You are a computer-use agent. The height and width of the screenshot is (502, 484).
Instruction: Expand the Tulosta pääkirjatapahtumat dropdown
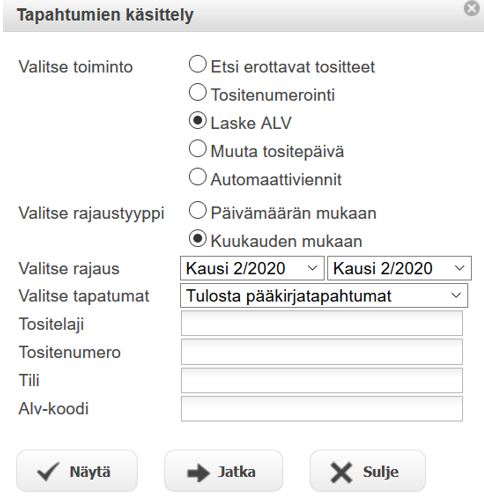tap(324, 296)
